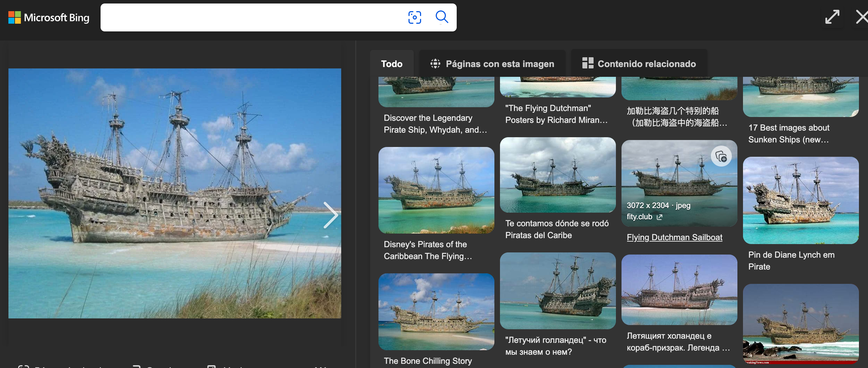Expand image viewer to full screen
The image size is (868, 368).
(x=832, y=17)
